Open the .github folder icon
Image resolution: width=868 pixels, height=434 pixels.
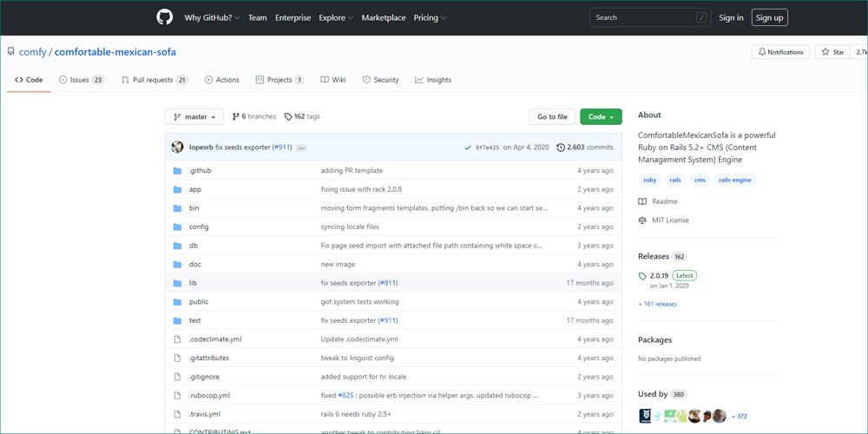[x=177, y=170]
